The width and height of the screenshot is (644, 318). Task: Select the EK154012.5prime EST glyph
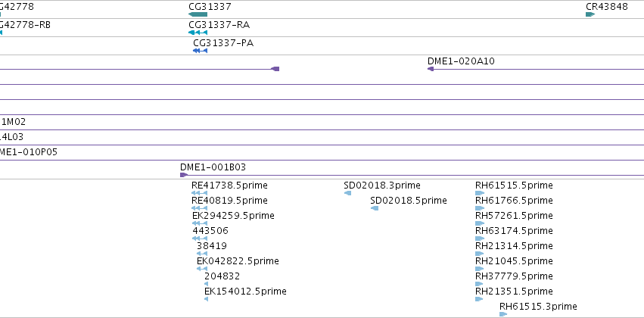click(x=206, y=299)
